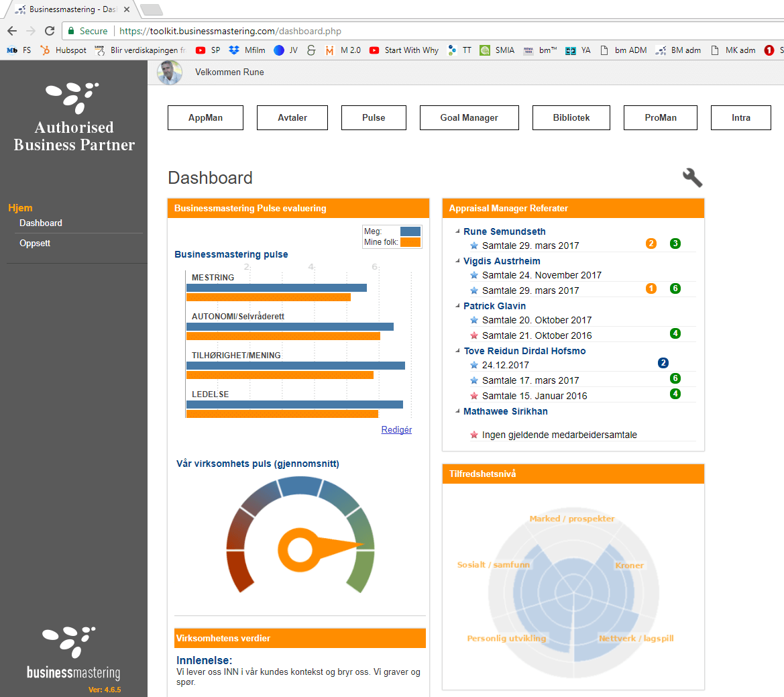784x697 pixels.
Task: Open the Goal Manager module
Action: [469, 117]
